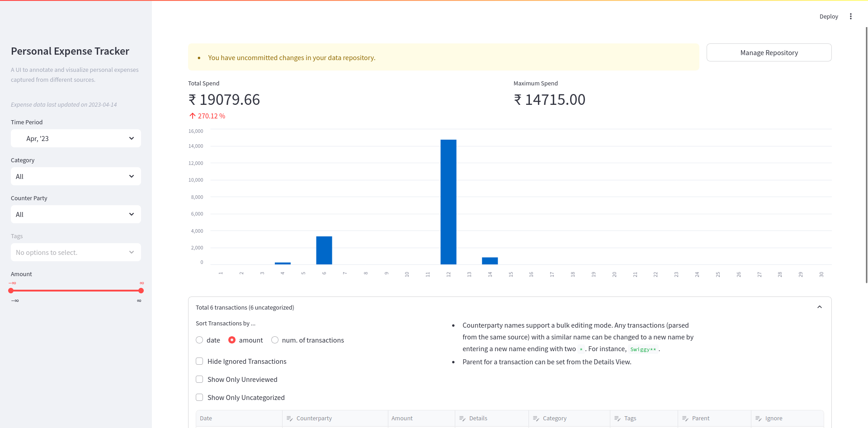The height and width of the screenshot is (428, 868).
Task: Select sort by date radio button
Action: click(x=199, y=340)
